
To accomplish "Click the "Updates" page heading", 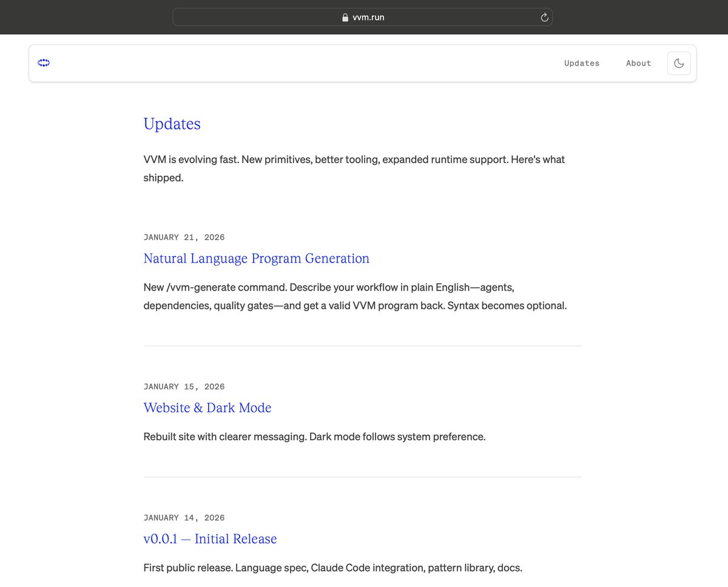I will 172,124.
